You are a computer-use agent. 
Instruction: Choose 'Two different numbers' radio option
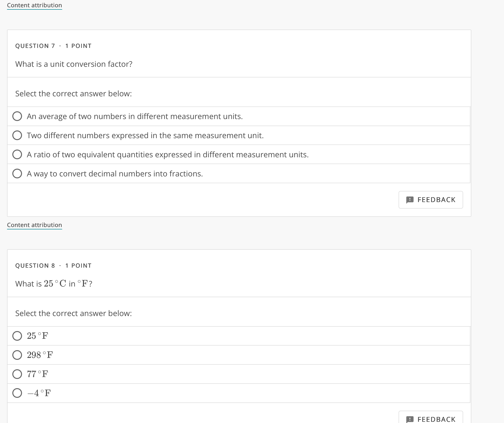[x=17, y=136]
